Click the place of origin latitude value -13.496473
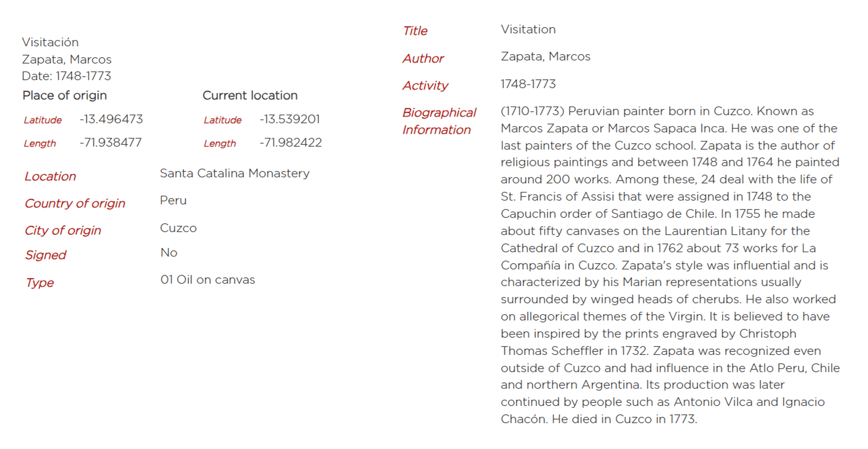Viewport: 868px width, 449px height. point(111,119)
